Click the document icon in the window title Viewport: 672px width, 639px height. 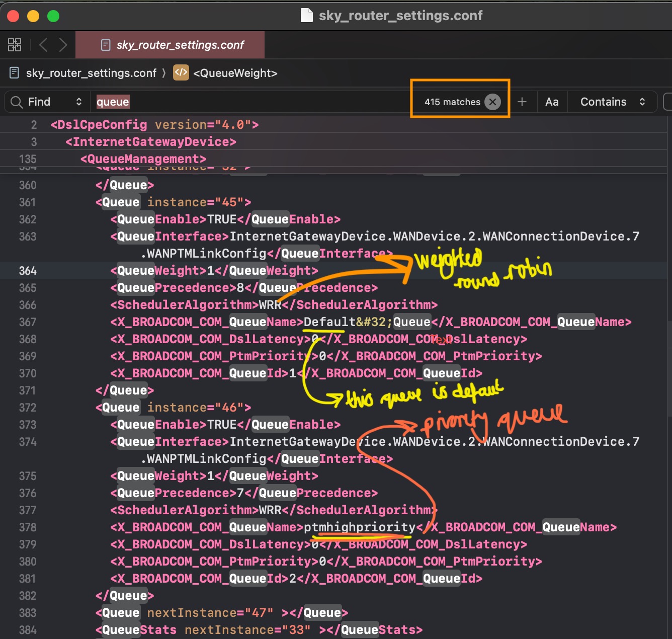click(306, 16)
